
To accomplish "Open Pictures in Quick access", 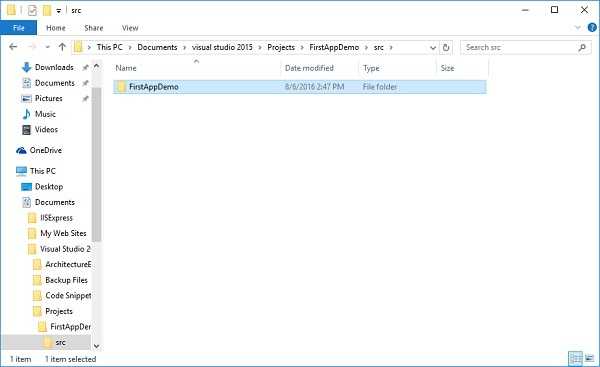I will point(48,98).
